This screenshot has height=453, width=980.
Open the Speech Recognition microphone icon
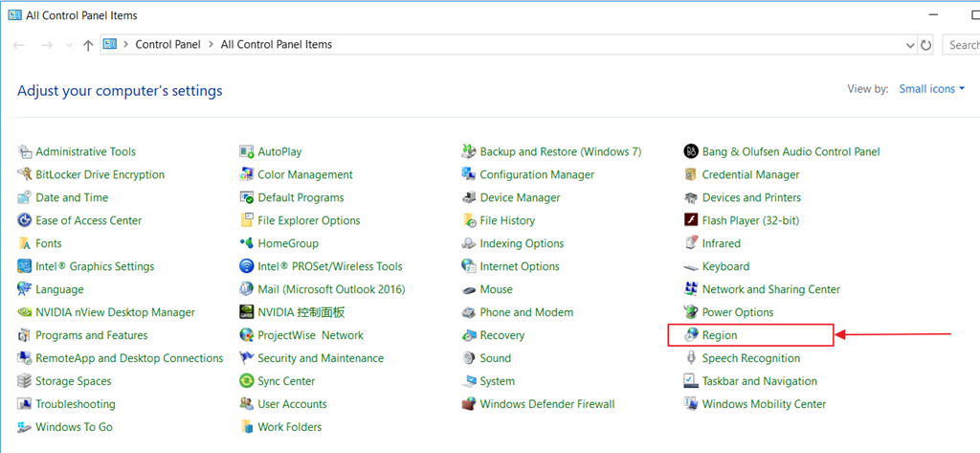tap(691, 358)
